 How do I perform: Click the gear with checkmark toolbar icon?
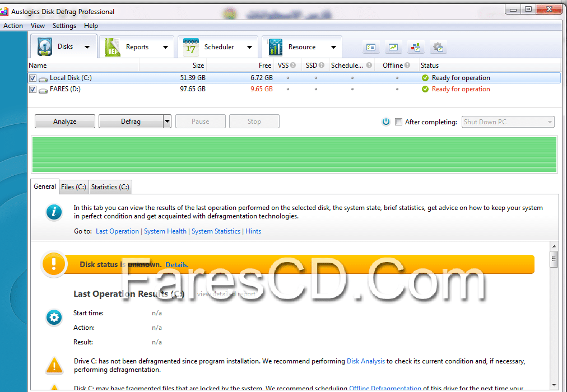coord(438,47)
